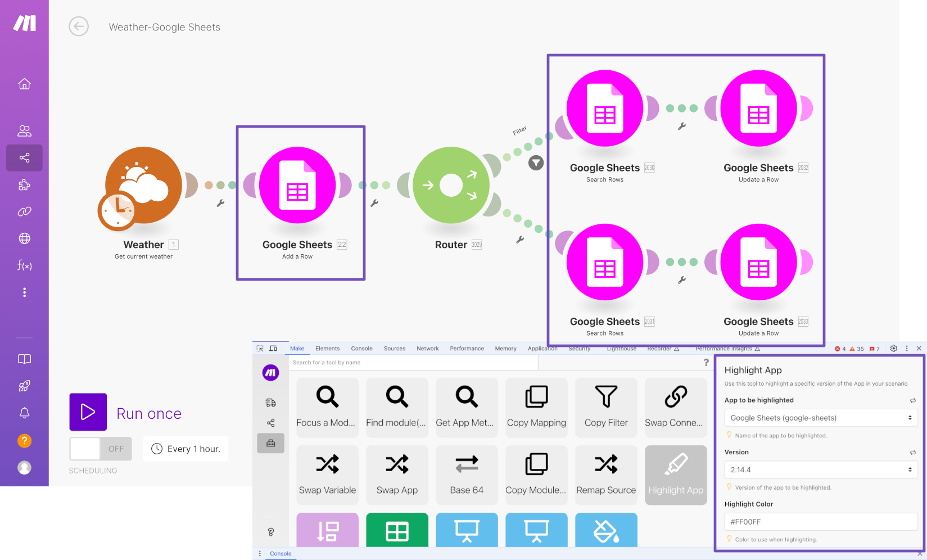Screen dimensions: 927x560
Task: Switch to the Elements DevTools tab
Action: (327, 349)
